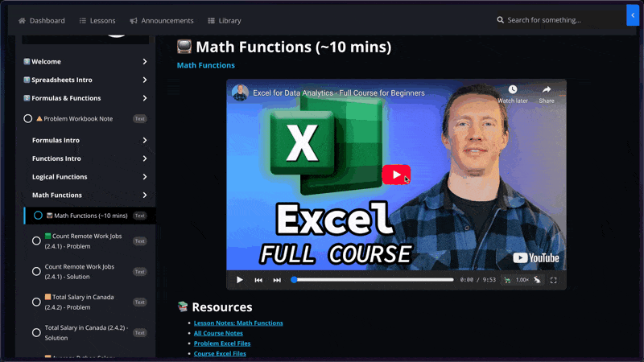Mark Problem Workbook Note as complete
The width and height of the screenshot is (644, 362).
point(27,118)
